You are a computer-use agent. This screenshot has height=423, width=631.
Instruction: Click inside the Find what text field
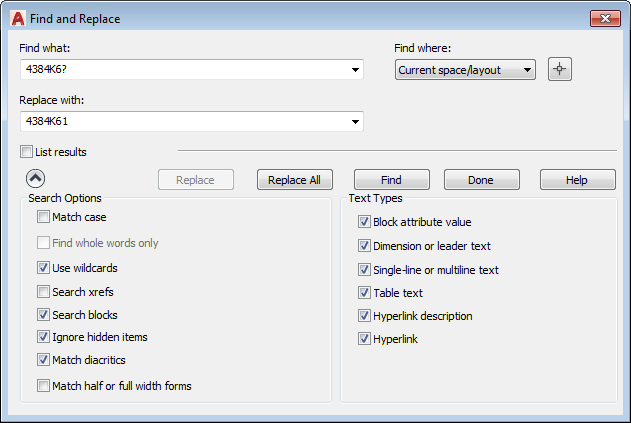click(x=180, y=70)
